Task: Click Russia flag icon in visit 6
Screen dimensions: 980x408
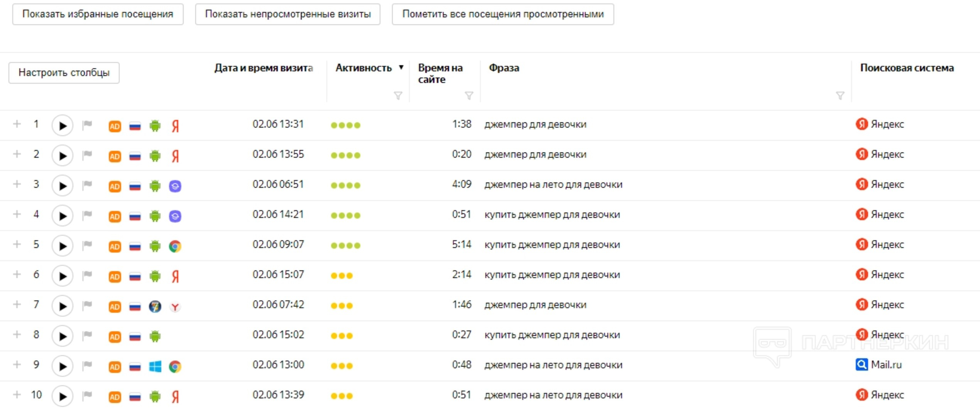Action: (x=135, y=276)
